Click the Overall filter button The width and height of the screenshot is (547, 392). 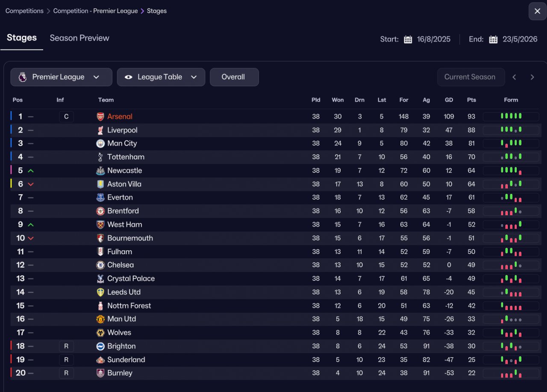tap(234, 77)
